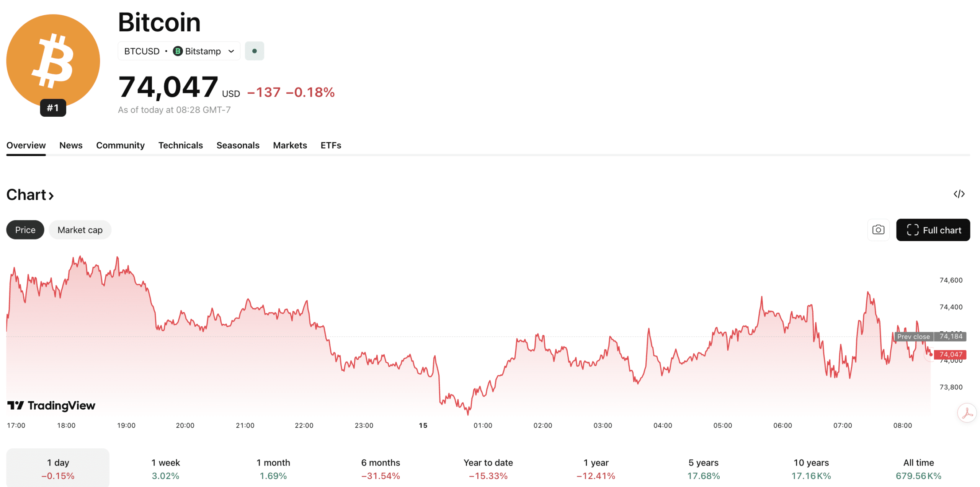Open Full chart view
The width and height of the screenshot is (980, 487).
(x=933, y=230)
